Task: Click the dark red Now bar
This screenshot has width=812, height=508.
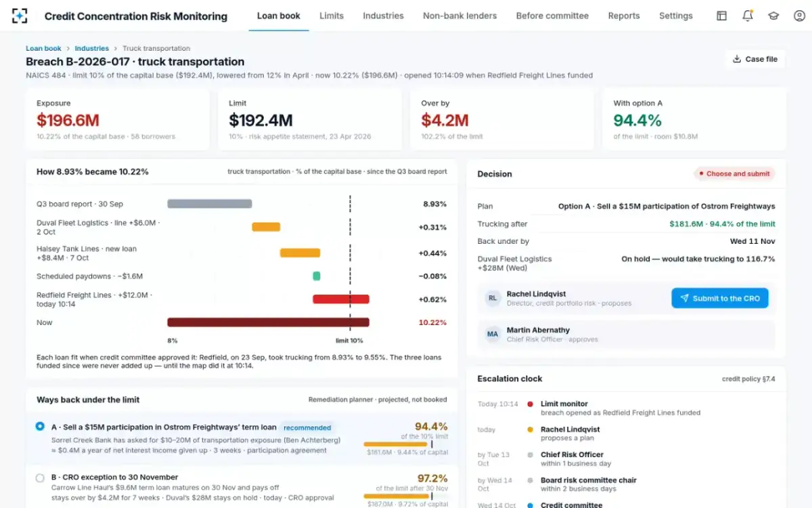Action: (268, 322)
